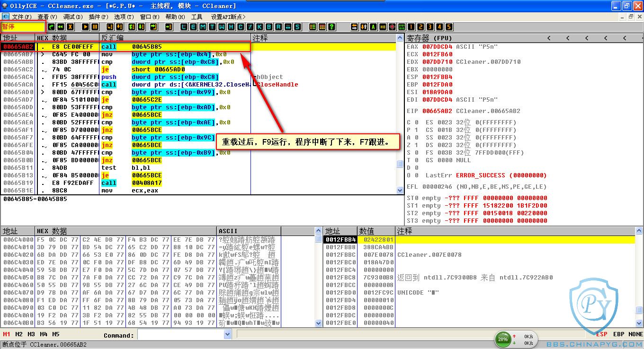The height and width of the screenshot is (349, 644).
Task: Open Run trace with the dots icon
Action: click(288, 27)
